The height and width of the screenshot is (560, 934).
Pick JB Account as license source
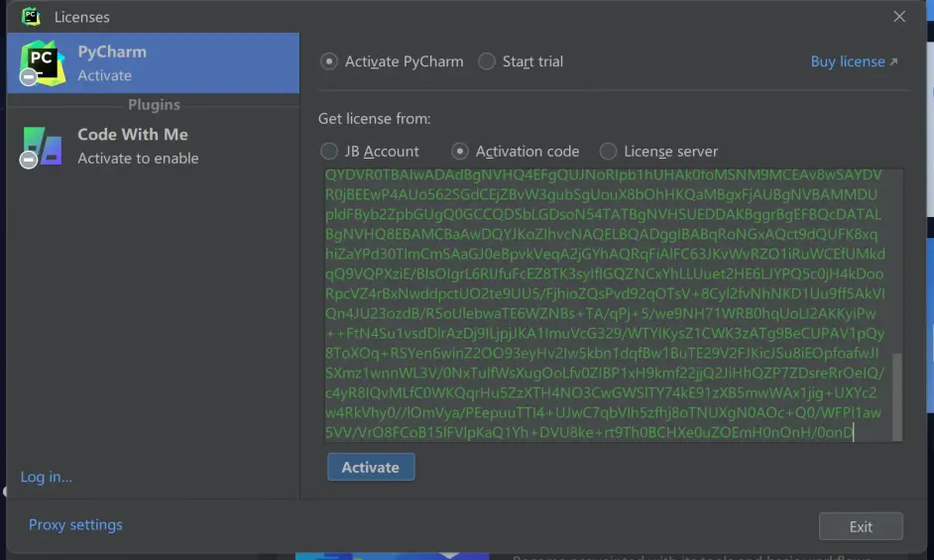point(329,152)
